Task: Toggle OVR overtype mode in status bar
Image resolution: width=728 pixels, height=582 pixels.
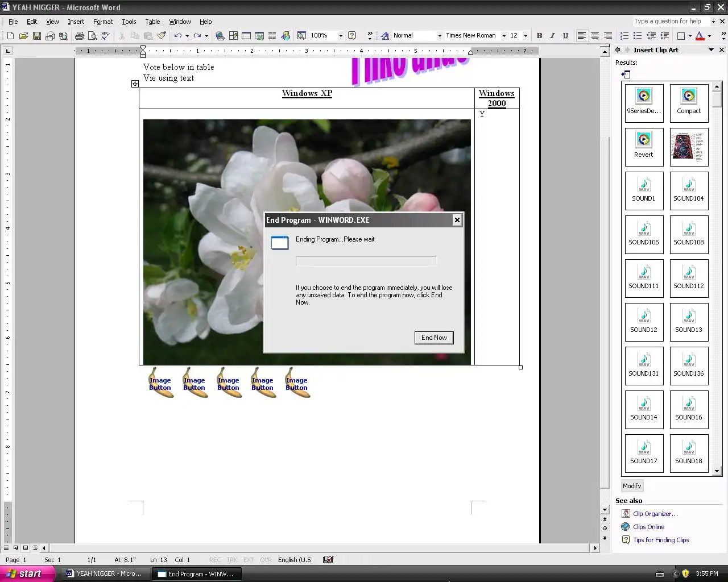Action: (x=266, y=560)
